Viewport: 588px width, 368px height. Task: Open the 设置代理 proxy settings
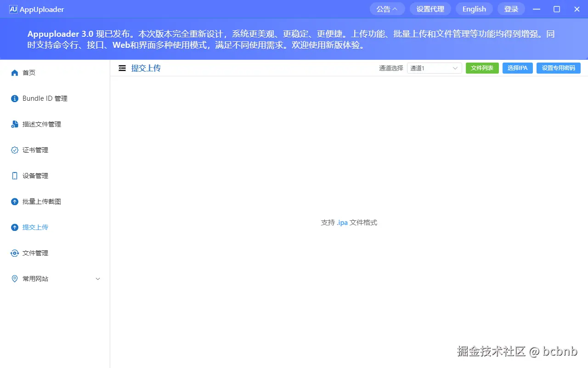pyautogui.click(x=430, y=9)
